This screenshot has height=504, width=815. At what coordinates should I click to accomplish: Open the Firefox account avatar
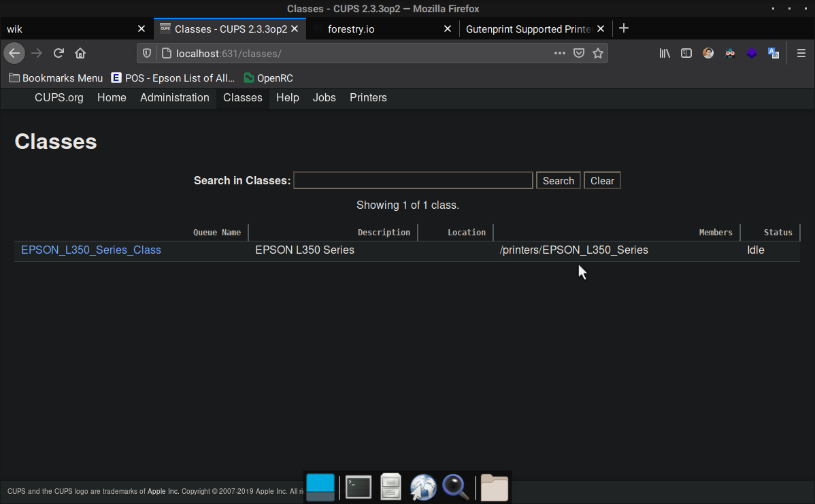point(708,54)
